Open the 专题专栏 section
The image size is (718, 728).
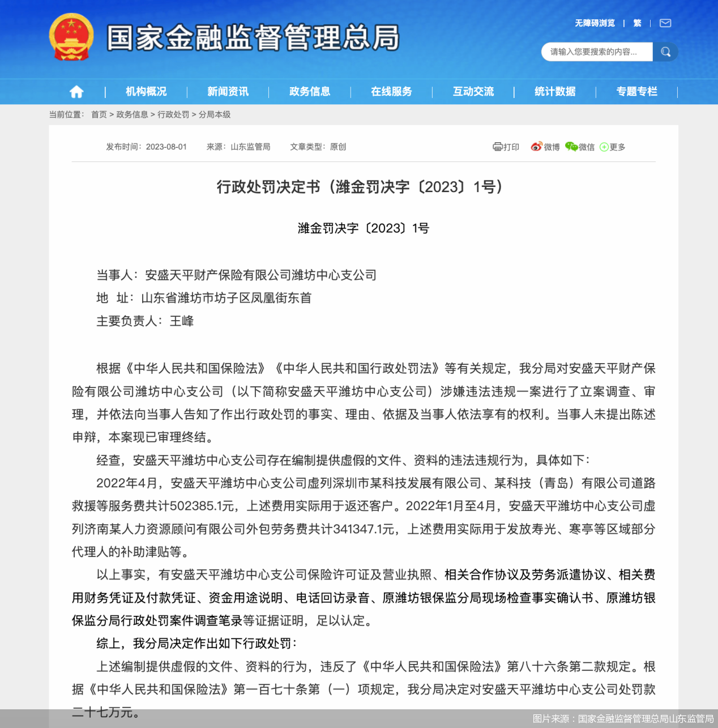pyautogui.click(x=637, y=91)
